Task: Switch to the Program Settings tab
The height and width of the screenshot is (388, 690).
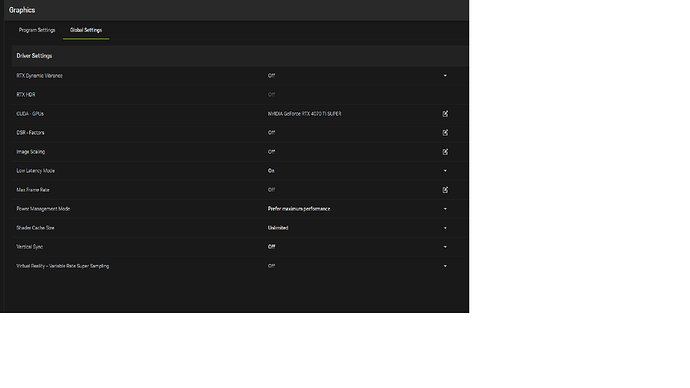Action: [37, 30]
